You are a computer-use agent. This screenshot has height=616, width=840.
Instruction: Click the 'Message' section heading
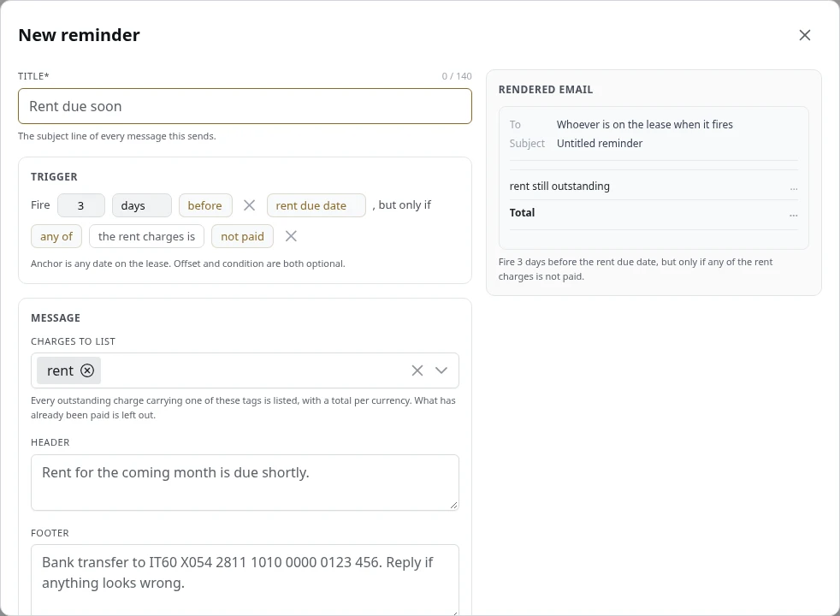[56, 318]
